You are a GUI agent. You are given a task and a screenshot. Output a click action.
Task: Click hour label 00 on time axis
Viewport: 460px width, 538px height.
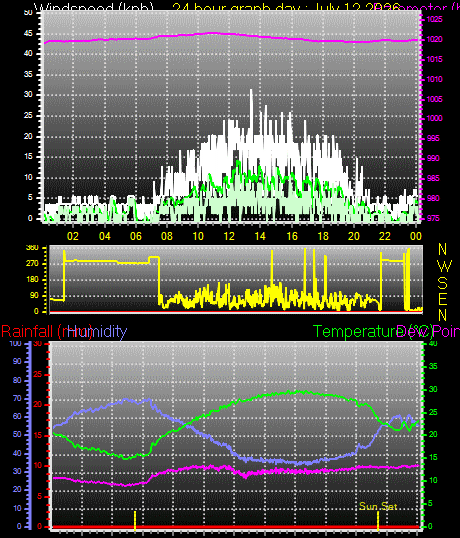click(416, 236)
